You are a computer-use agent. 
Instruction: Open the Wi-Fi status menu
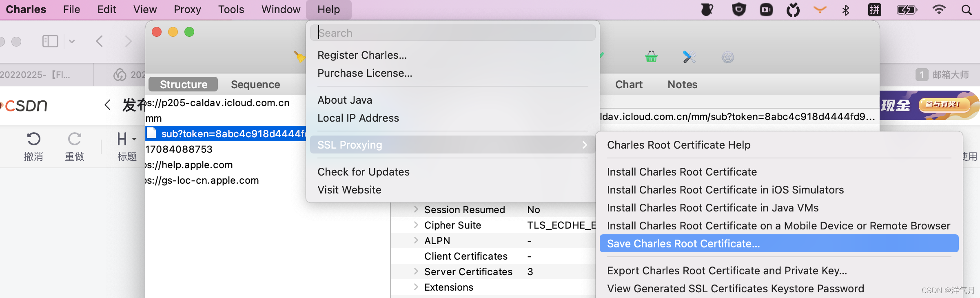[x=939, y=9]
